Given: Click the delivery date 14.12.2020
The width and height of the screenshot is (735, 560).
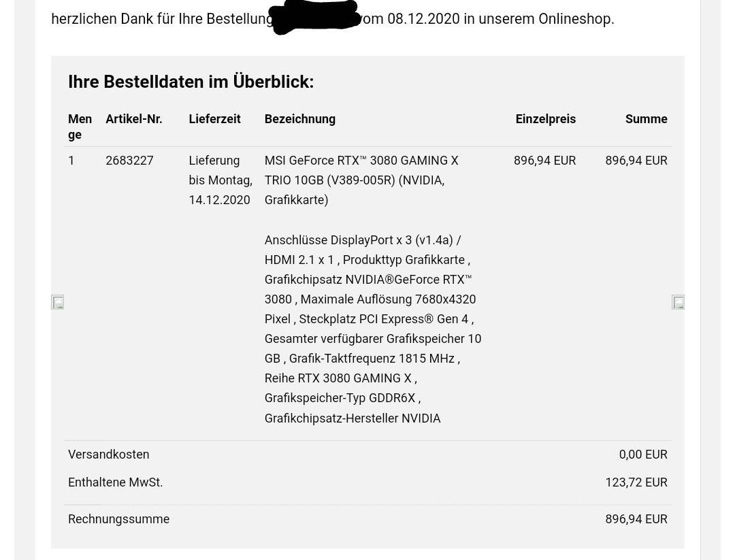Looking at the screenshot, I should coord(219,200).
